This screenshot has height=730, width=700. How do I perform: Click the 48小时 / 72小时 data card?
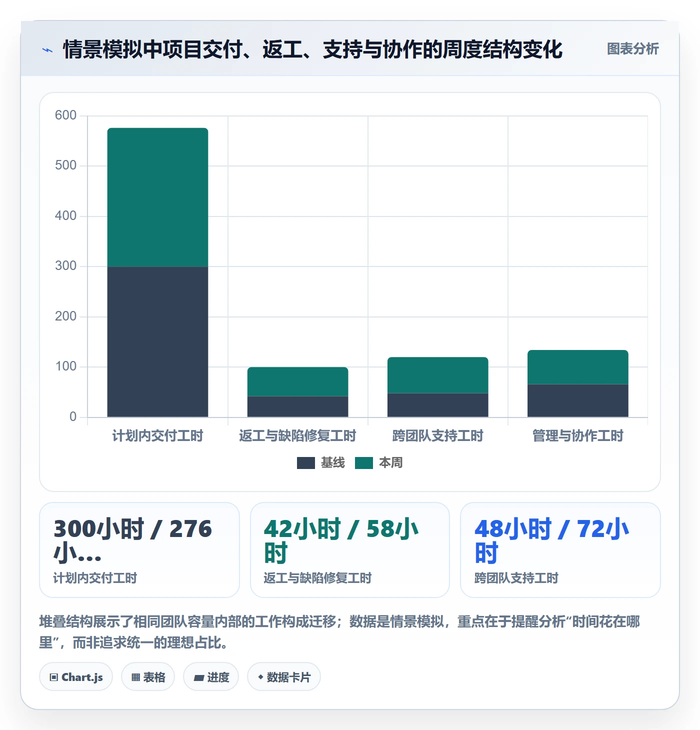[x=560, y=550]
